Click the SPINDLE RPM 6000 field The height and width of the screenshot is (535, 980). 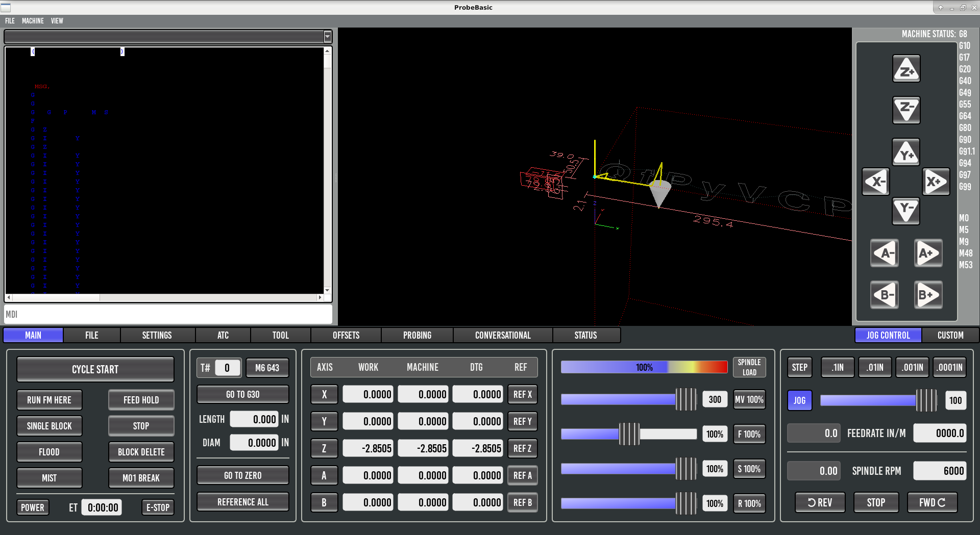(x=940, y=471)
